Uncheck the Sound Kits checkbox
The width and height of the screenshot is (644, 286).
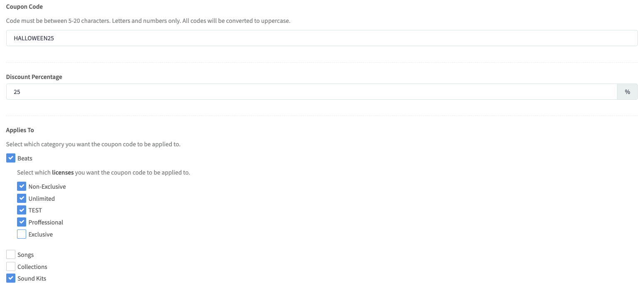pyautogui.click(x=11, y=278)
